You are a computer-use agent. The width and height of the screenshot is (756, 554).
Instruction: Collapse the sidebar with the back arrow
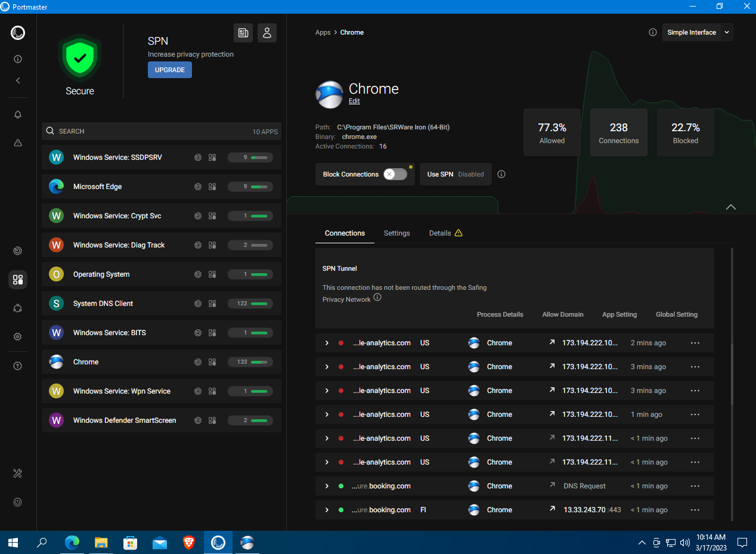(x=18, y=81)
